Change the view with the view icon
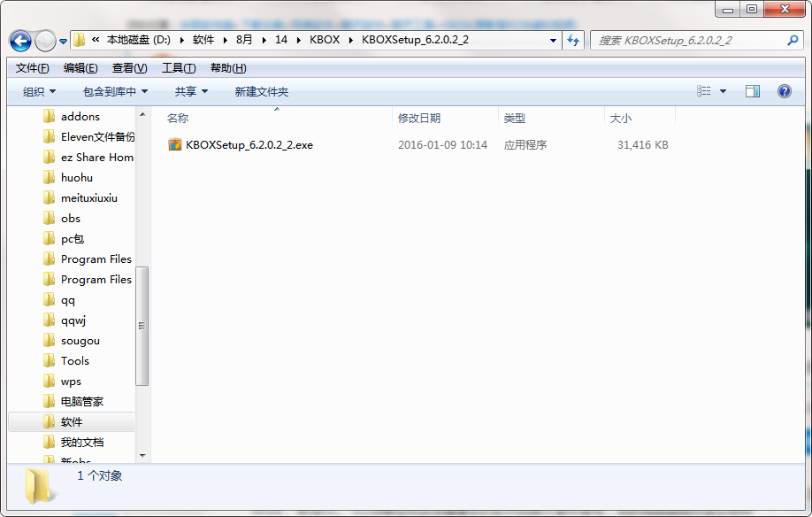 [x=703, y=91]
